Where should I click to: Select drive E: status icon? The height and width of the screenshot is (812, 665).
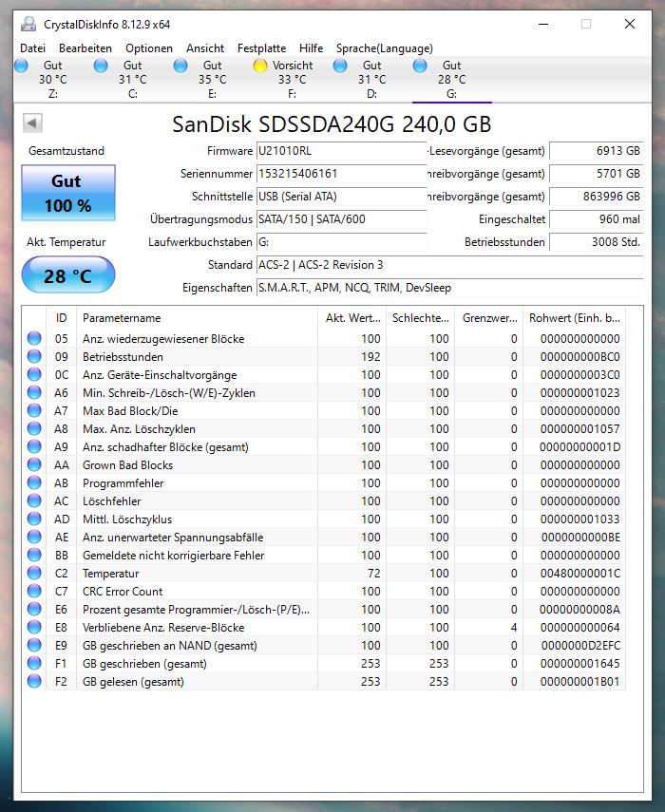[180, 66]
